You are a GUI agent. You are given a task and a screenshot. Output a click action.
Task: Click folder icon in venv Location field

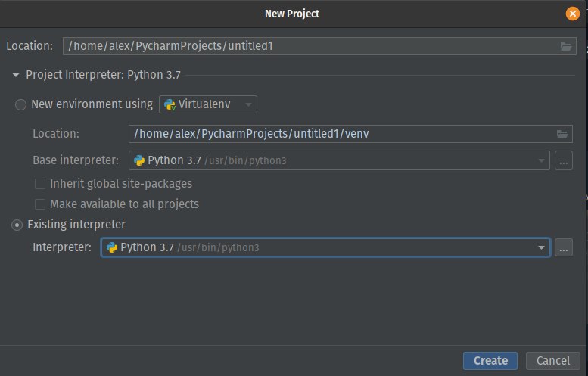[x=562, y=134]
